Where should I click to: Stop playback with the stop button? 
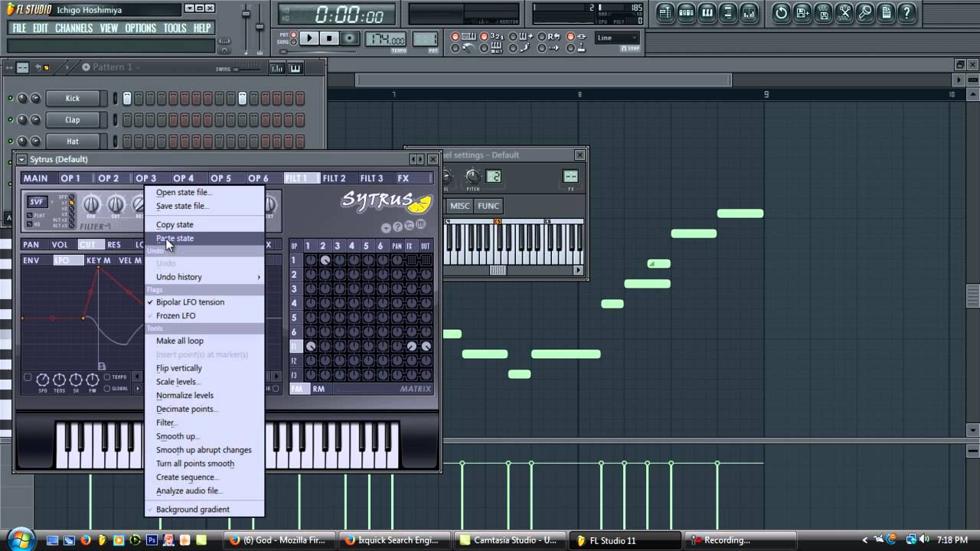(329, 38)
